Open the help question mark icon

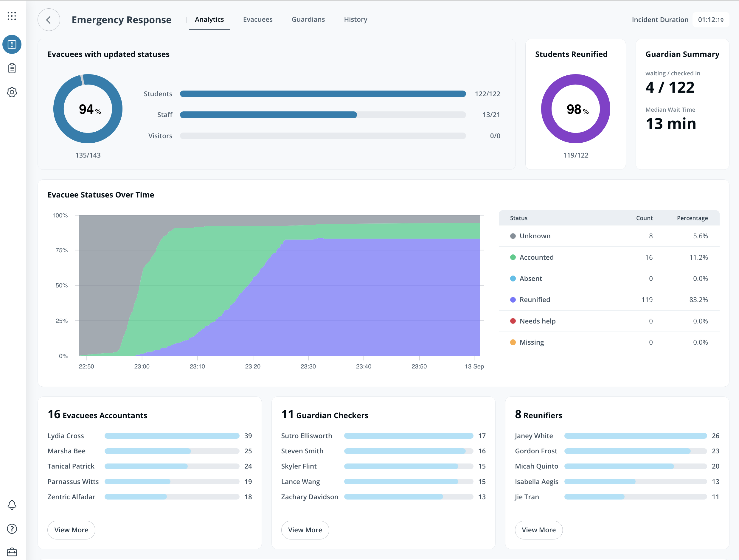click(x=12, y=529)
